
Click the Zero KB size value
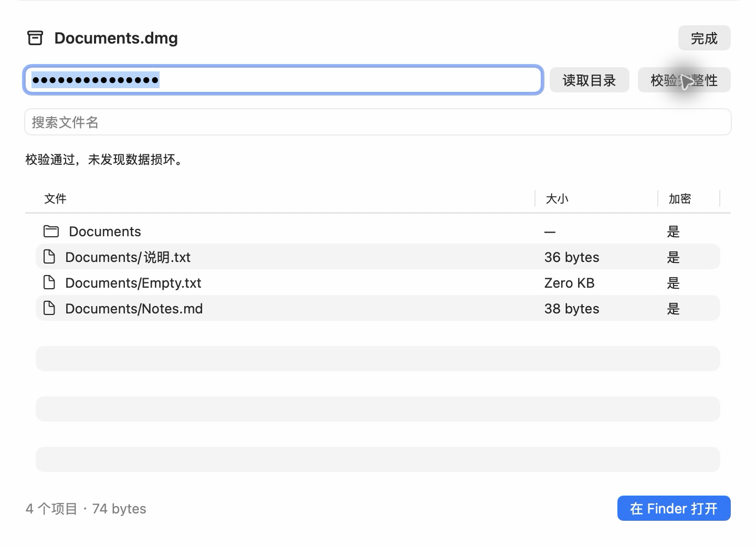pos(570,283)
